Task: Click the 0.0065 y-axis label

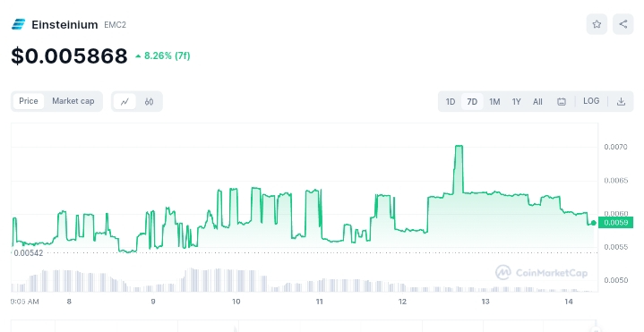Action: point(615,181)
